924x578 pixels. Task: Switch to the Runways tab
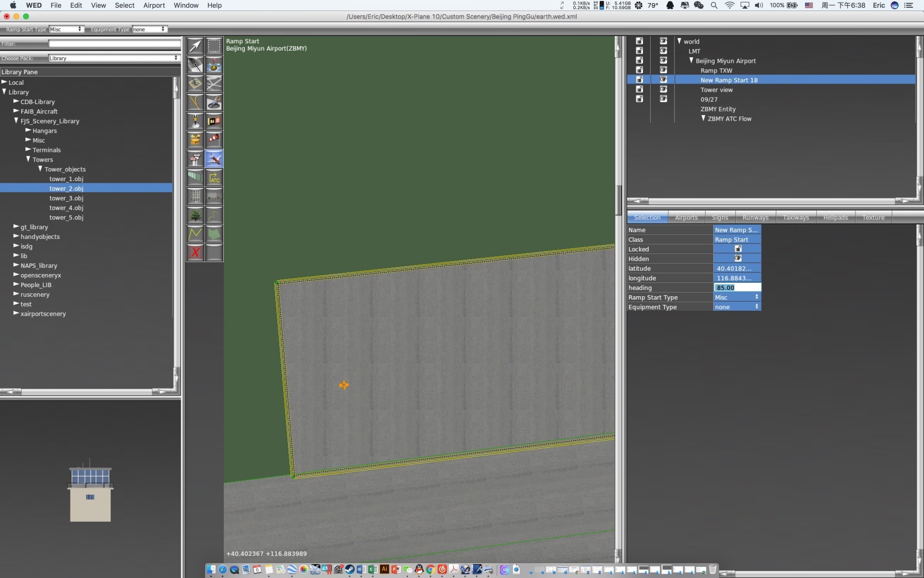coord(755,218)
